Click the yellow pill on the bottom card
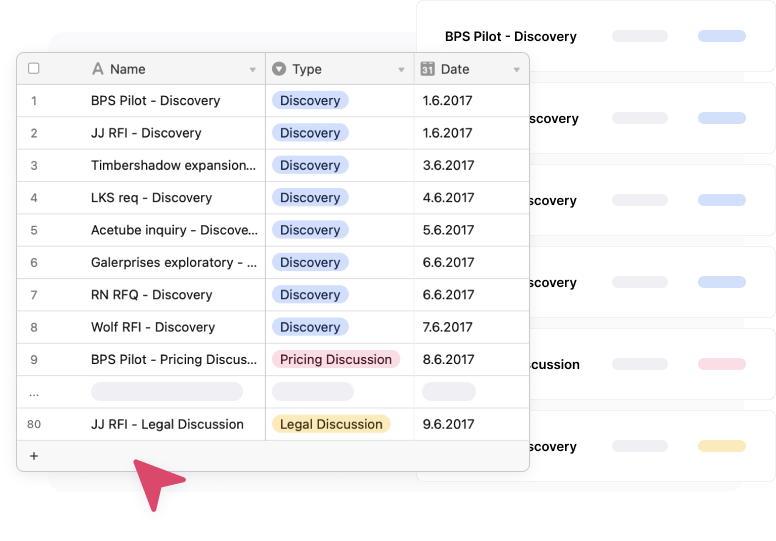The image size is (776, 541). pos(721,446)
